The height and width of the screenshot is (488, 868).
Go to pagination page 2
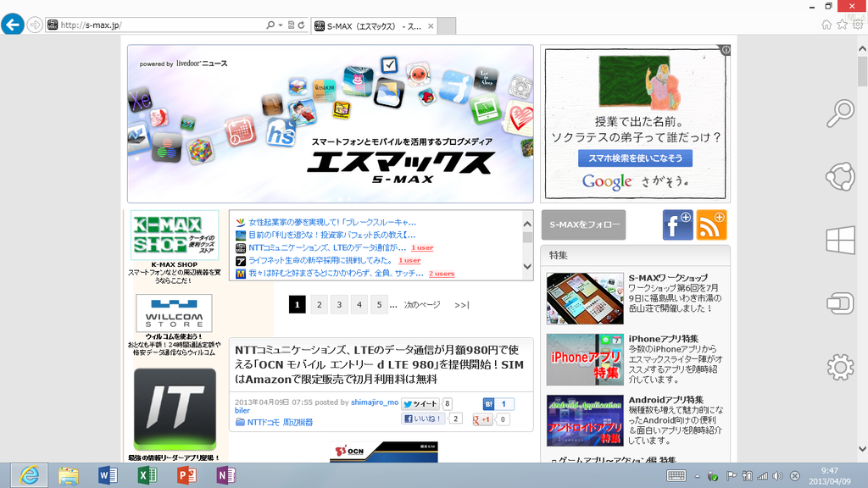point(319,304)
